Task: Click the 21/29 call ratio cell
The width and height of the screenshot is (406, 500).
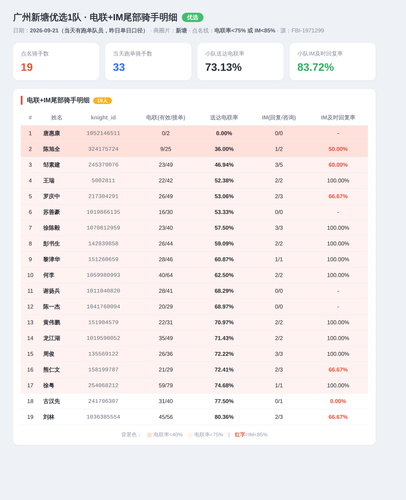Action: (166, 370)
